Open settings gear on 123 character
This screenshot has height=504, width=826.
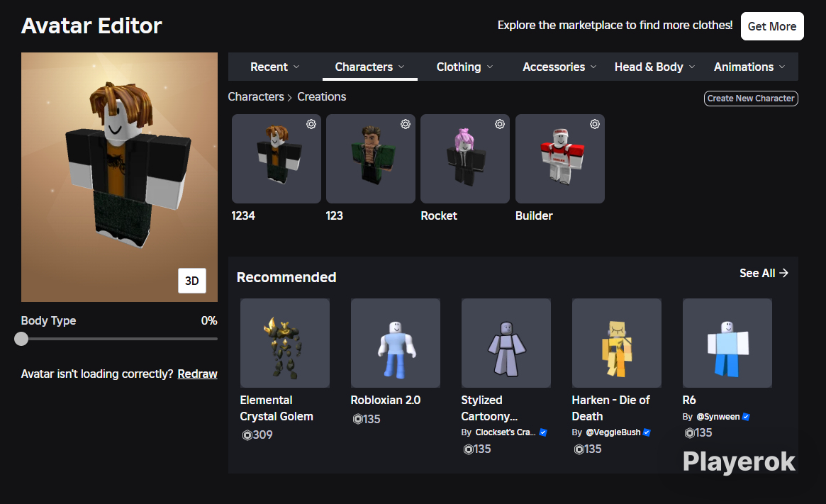point(405,124)
